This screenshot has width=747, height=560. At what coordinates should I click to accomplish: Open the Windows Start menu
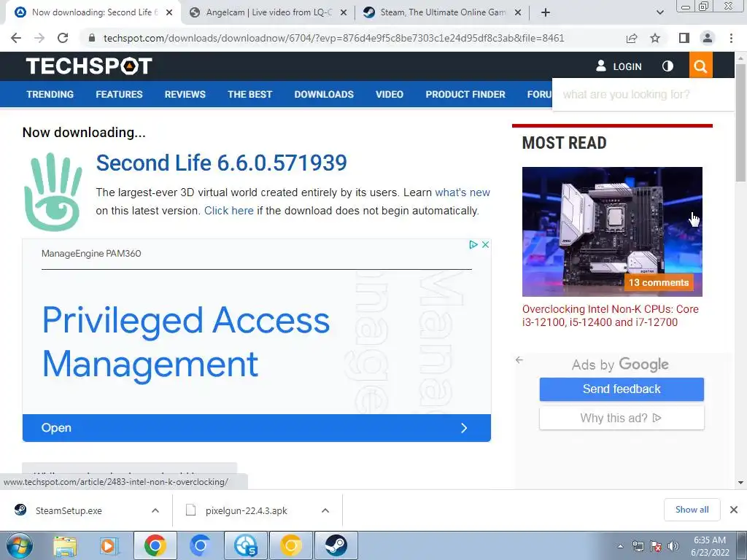click(19, 545)
